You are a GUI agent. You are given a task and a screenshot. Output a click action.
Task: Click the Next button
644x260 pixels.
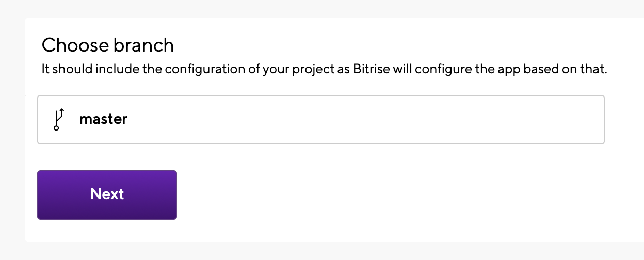click(107, 194)
